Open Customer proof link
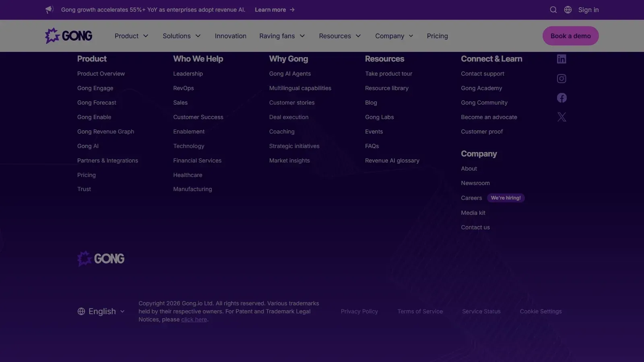Screen dimensions: 644x362 pyautogui.click(x=482, y=132)
